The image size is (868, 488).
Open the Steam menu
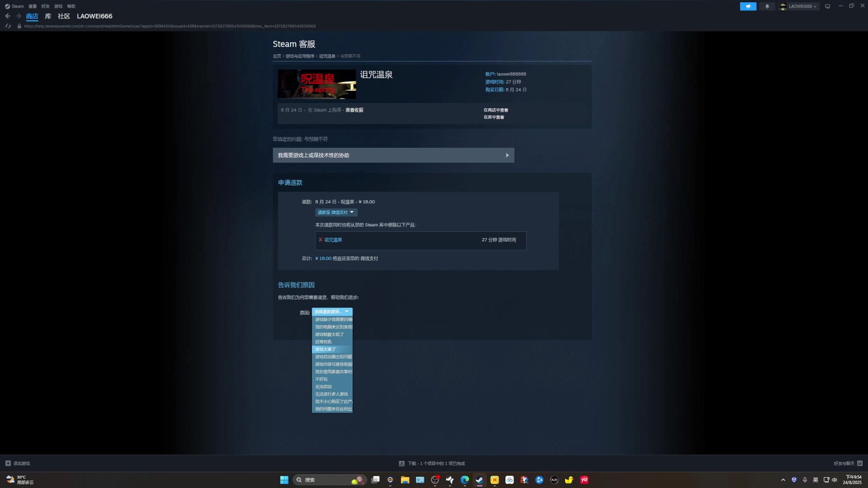click(18, 6)
